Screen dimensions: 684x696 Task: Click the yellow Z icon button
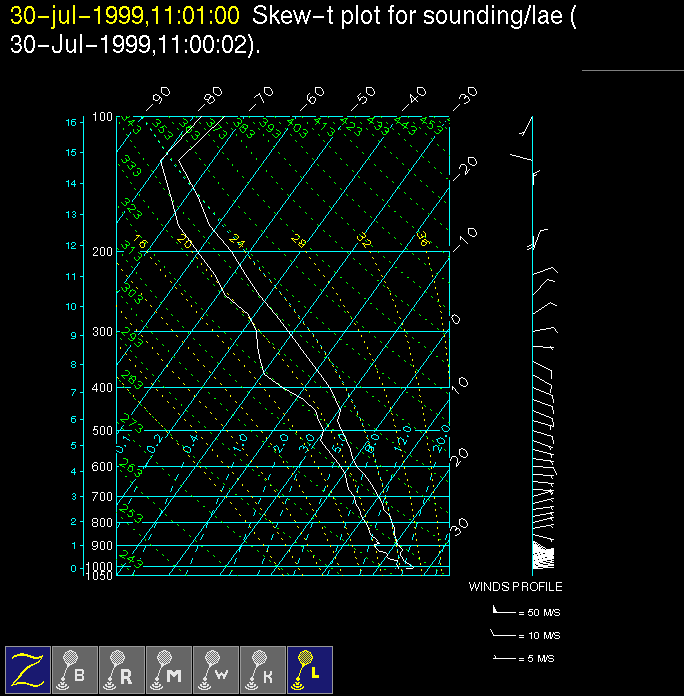click(28, 669)
